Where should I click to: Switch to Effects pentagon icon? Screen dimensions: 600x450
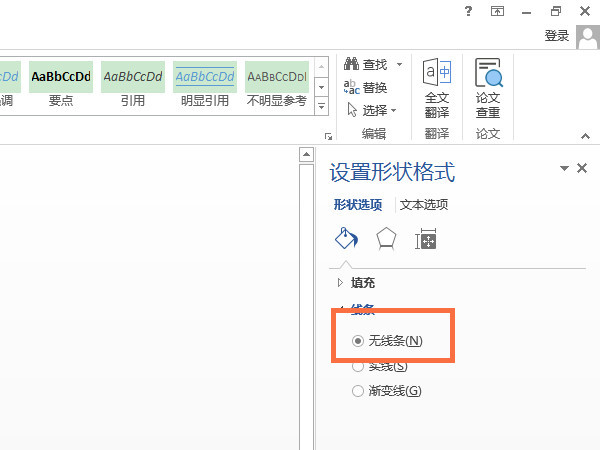coord(386,239)
